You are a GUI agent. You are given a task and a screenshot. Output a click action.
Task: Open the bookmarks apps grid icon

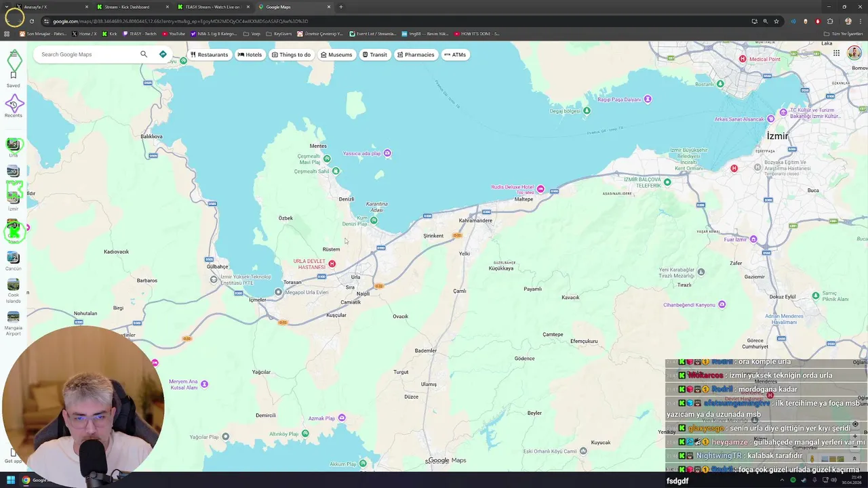7,33
